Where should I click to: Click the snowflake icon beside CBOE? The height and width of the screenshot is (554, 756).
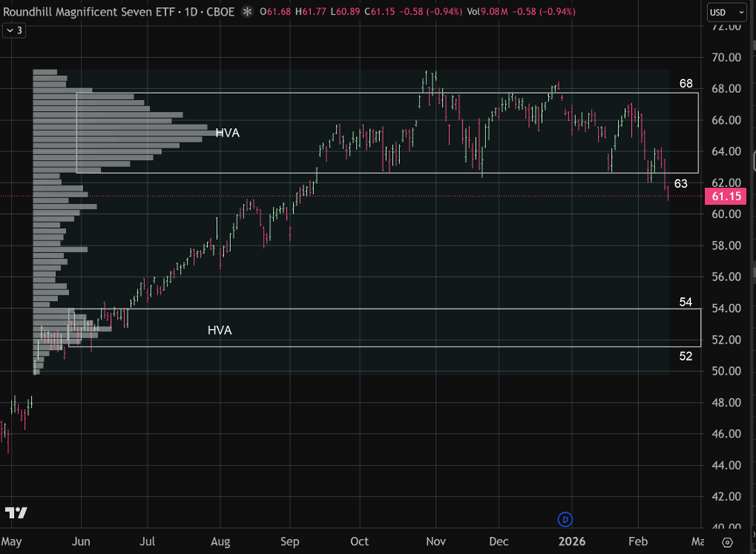(x=247, y=12)
